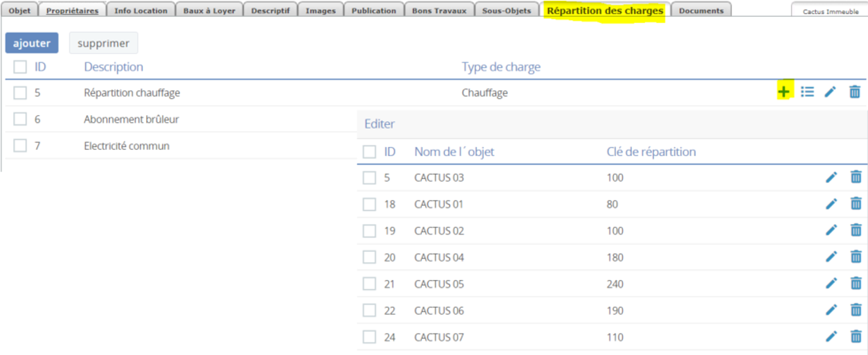Image resolution: width=868 pixels, height=355 pixels.
Task: Switch to the Baux à Loyer tab
Action: click(209, 10)
